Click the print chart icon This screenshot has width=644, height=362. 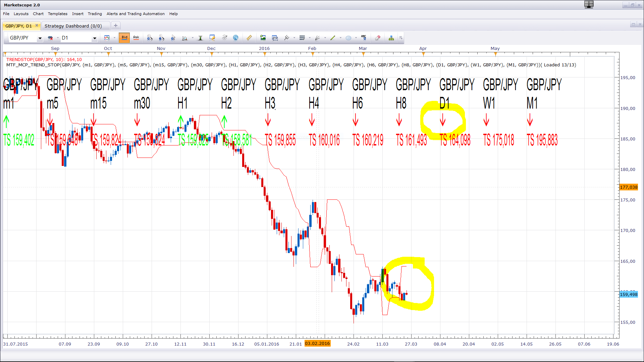(x=275, y=38)
